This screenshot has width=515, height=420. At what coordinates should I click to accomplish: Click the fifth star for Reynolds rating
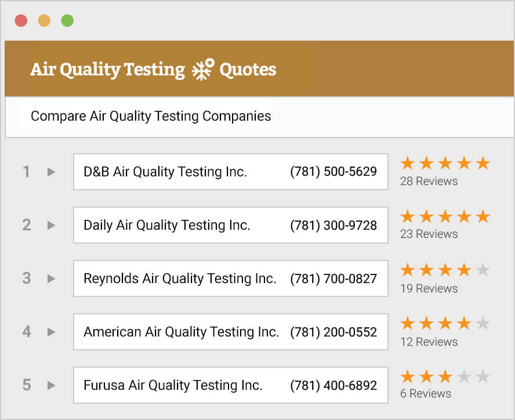pyautogui.click(x=483, y=269)
